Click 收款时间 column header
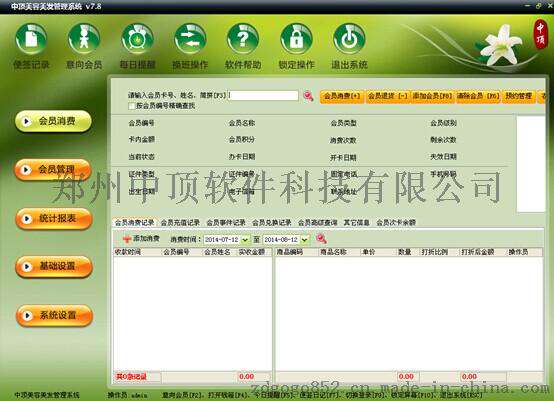 tap(128, 252)
